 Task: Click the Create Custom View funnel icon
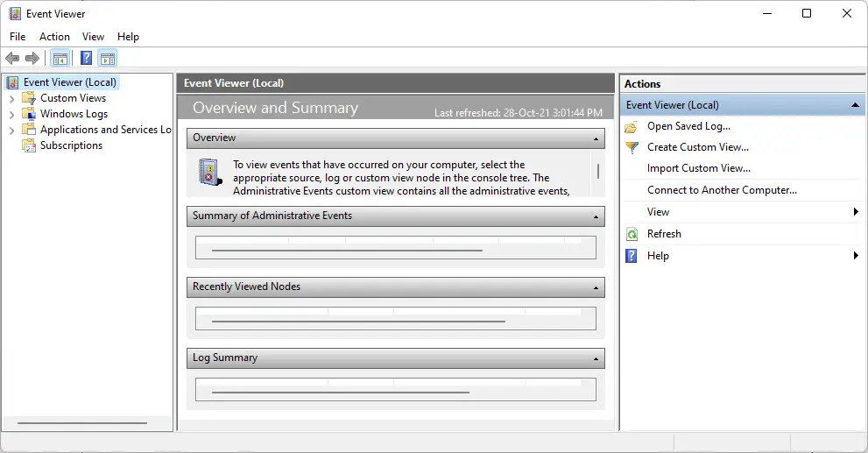(x=632, y=148)
